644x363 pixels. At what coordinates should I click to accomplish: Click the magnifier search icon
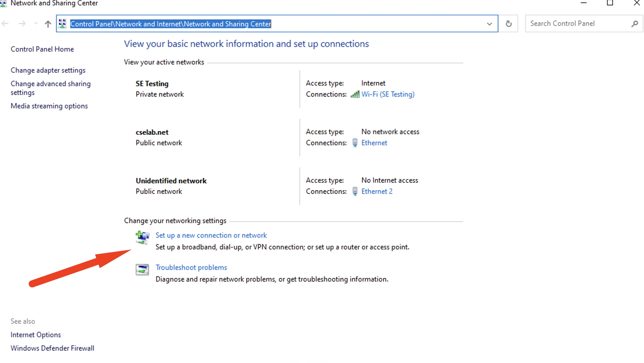pyautogui.click(x=634, y=24)
